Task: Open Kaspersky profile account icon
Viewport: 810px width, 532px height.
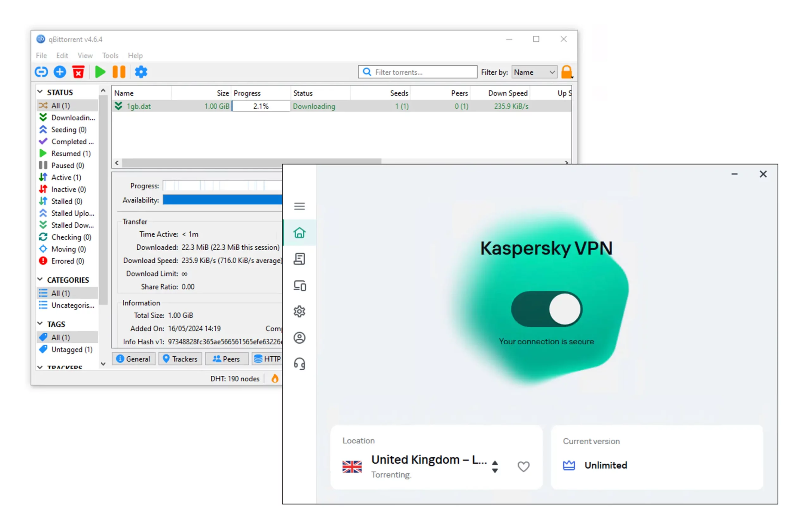Action: point(299,338)
